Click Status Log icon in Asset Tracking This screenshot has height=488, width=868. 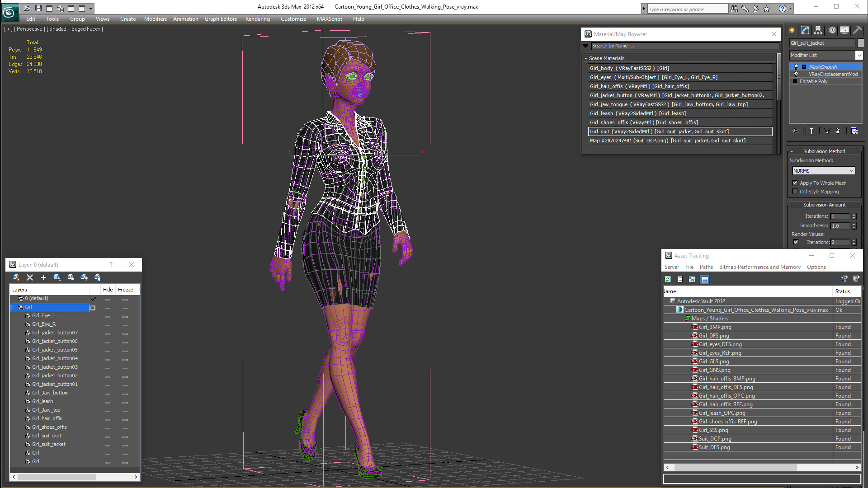click(680, 279)
